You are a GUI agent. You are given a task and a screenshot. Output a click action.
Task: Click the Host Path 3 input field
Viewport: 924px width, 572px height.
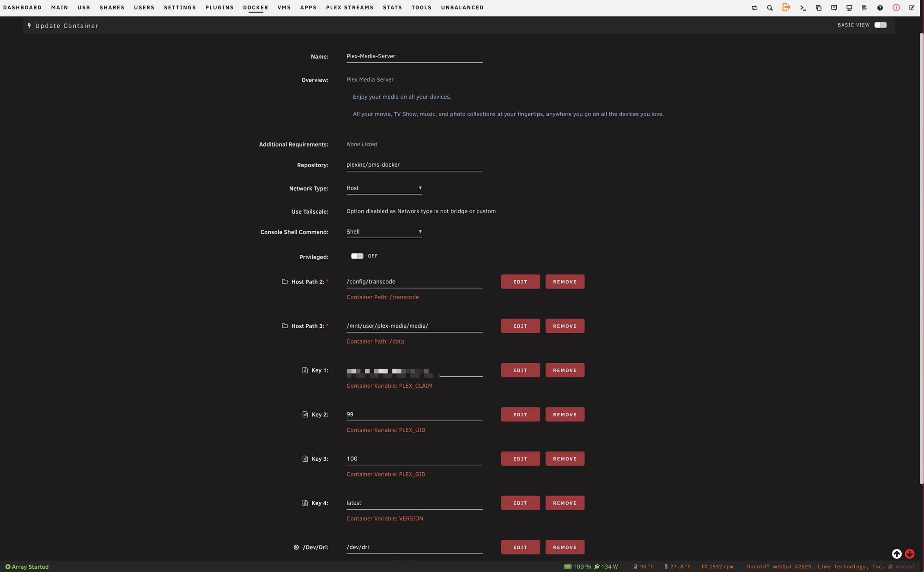point(414,326)
